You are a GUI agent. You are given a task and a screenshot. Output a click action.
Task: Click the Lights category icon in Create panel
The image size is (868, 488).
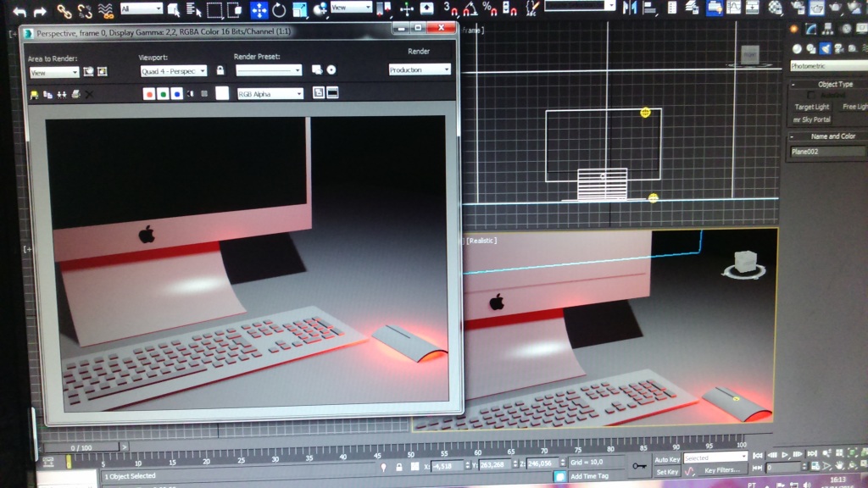click(x=825, y=48)
